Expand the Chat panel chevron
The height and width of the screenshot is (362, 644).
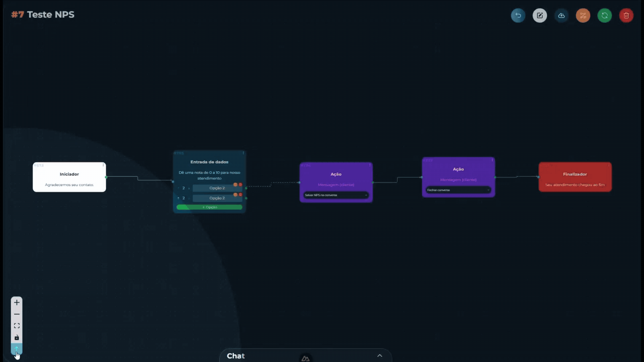[380, 356]
